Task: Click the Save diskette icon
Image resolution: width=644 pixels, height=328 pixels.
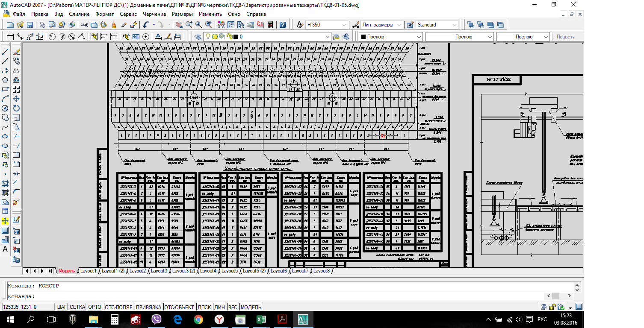Action: [x=30, y=25]
